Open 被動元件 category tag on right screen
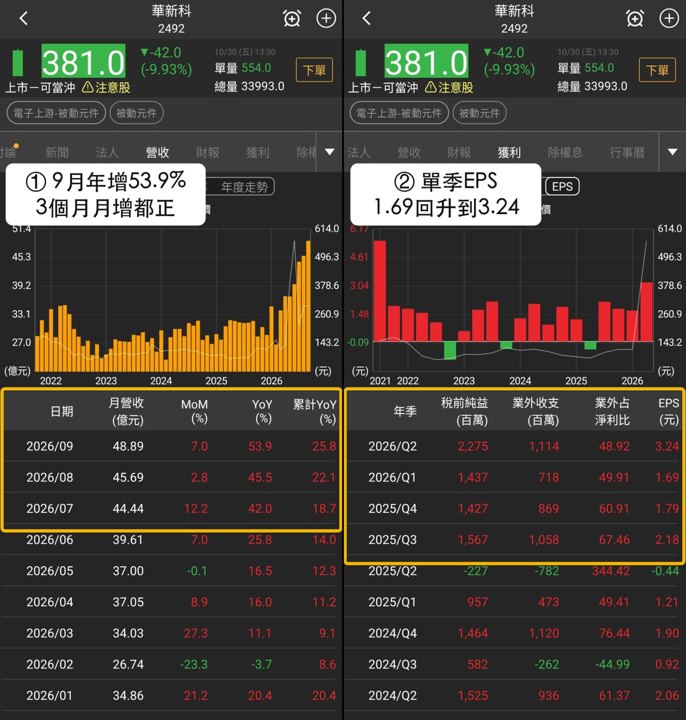Viewport: 686px width, 720px height. [479, 113]
